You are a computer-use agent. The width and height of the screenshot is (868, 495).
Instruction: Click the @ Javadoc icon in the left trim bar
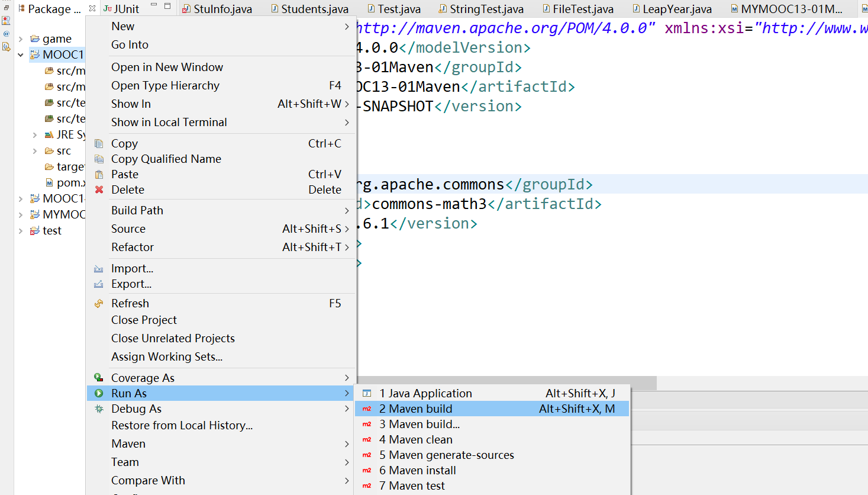coord(7,34)
